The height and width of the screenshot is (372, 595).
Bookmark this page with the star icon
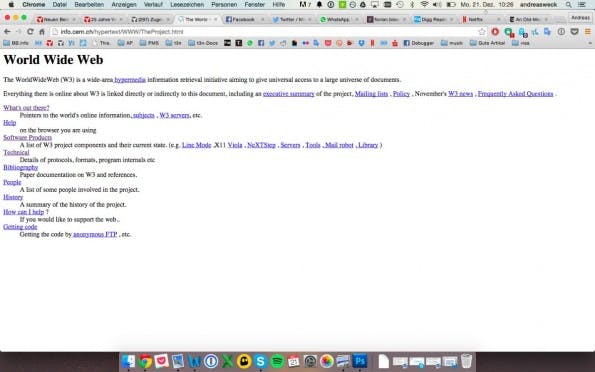click(x=482, y=32)
